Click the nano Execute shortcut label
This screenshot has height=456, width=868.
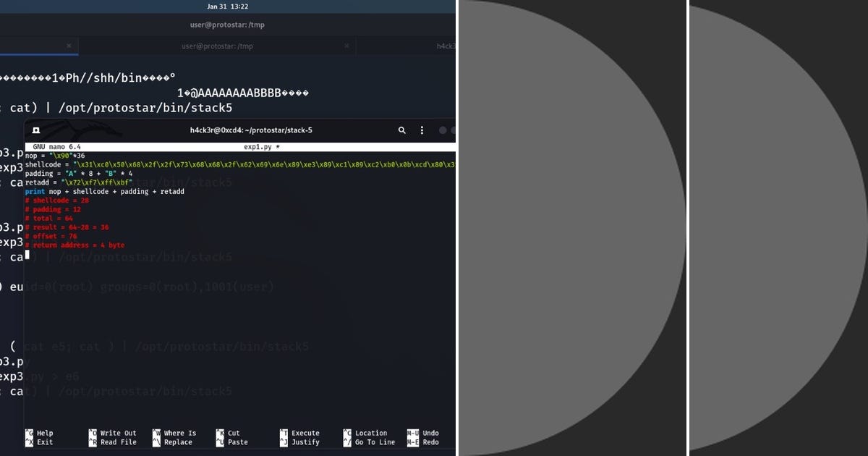pyautogui.click(x=305, y=434)
